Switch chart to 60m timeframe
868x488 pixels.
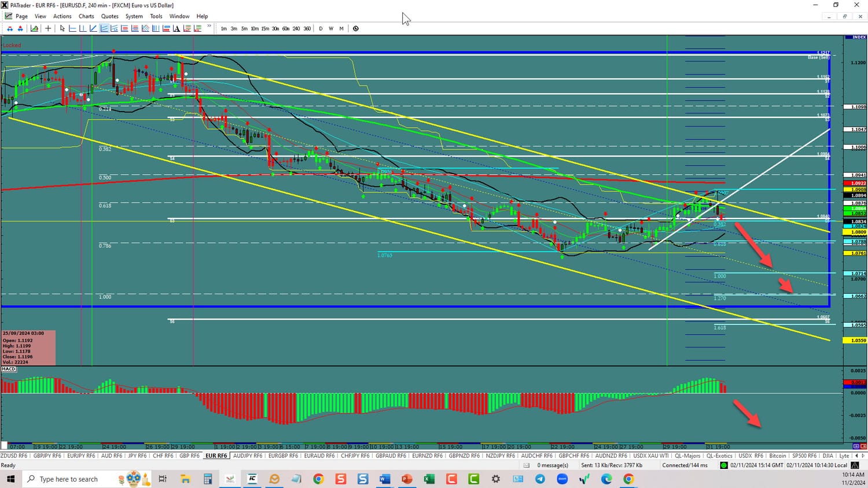286,28
